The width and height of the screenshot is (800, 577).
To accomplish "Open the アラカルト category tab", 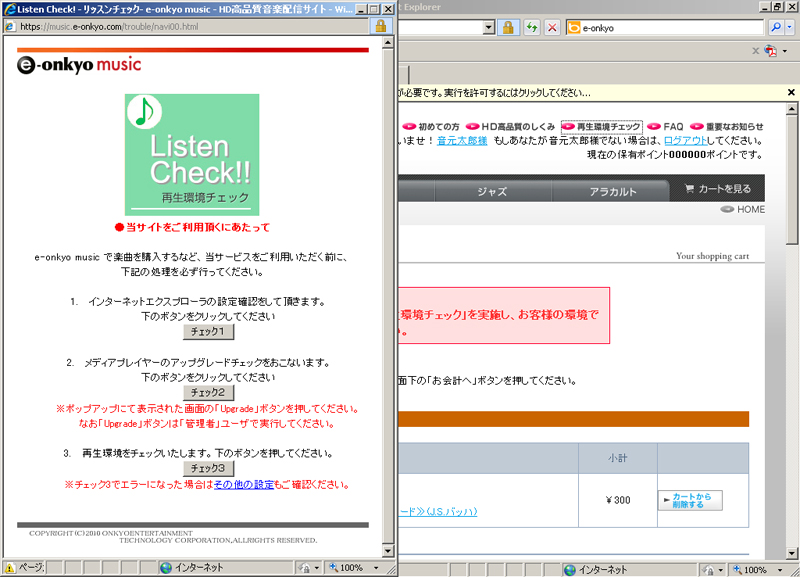I will click(613, 190).
